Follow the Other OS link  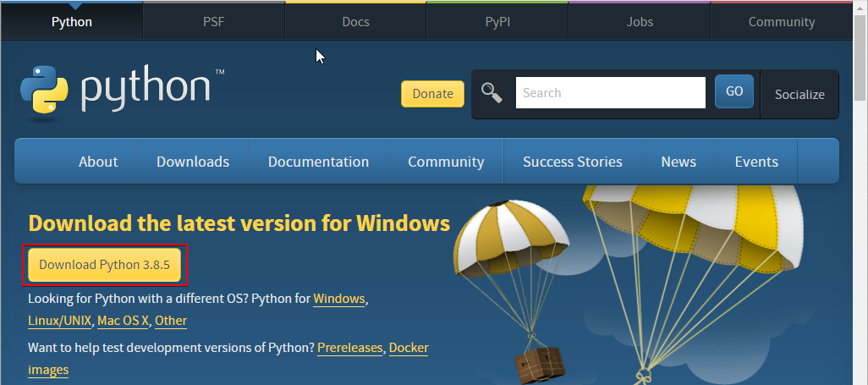pyautogui.click(x=171, y=321)
